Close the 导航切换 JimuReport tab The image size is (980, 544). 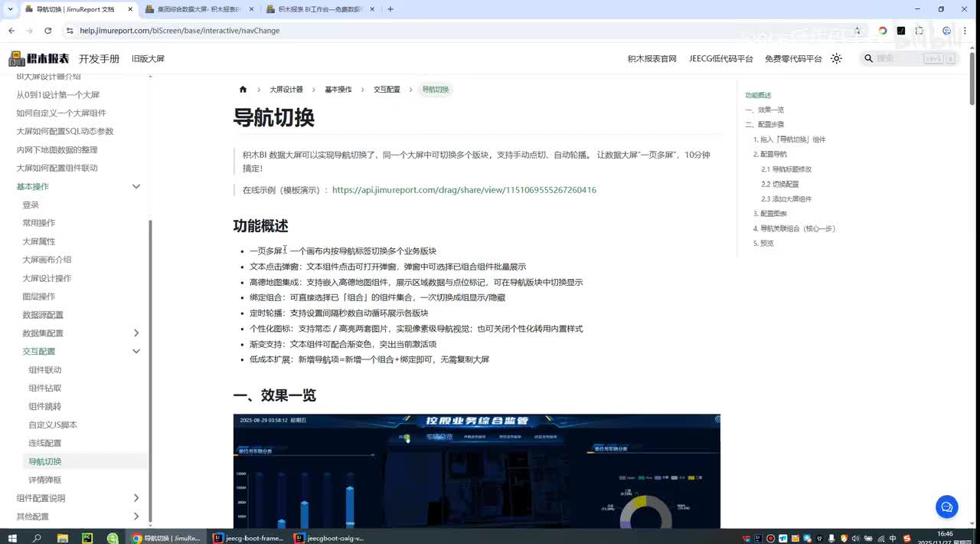[x=129, y=9]
